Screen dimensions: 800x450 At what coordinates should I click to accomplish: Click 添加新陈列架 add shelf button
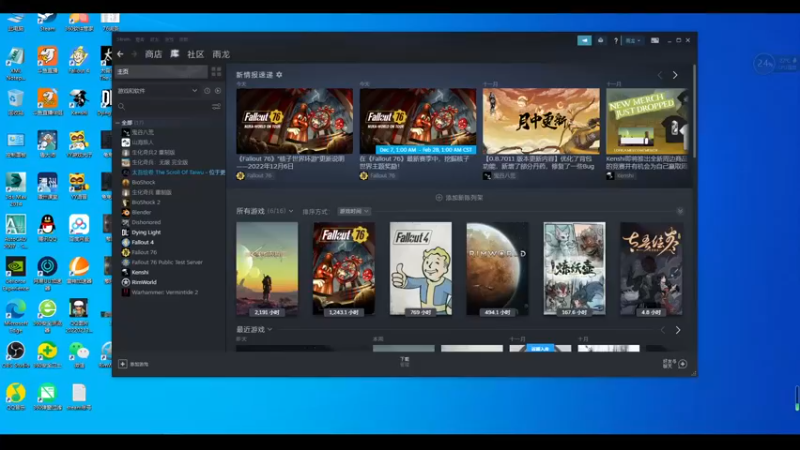pos(459,197)
